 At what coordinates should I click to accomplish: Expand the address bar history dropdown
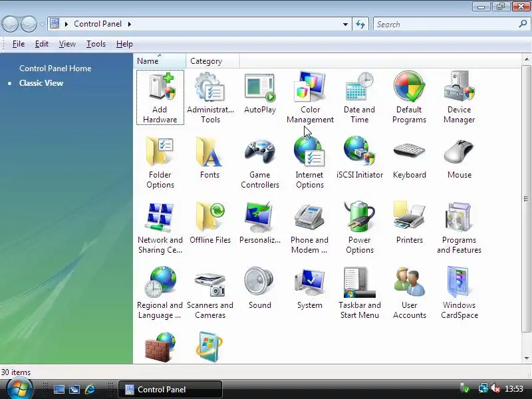(345, 24)
